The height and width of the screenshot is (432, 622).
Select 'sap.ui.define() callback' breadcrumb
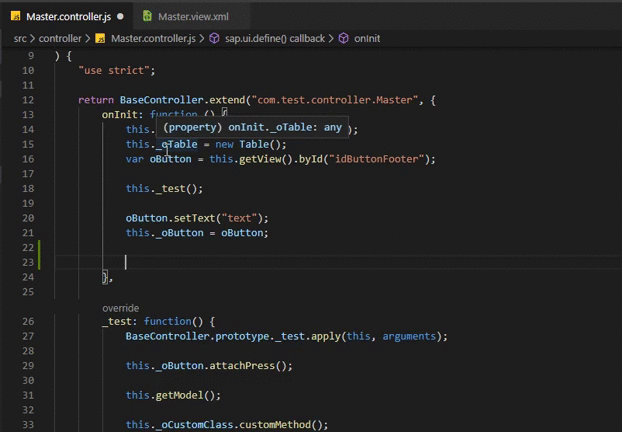pos(275,38)
